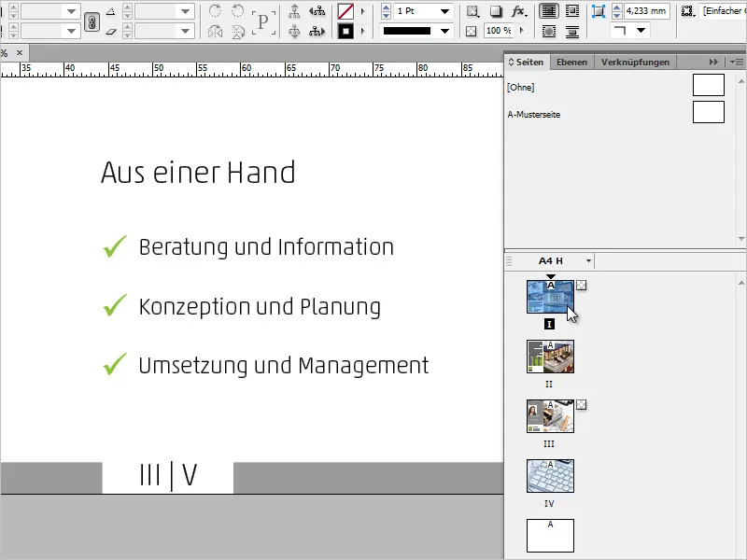The height and width of the screenshot is (560, 747).
Task: Open the corner shape dropdown
Action: pyautogui.click(x=641, y=31)
